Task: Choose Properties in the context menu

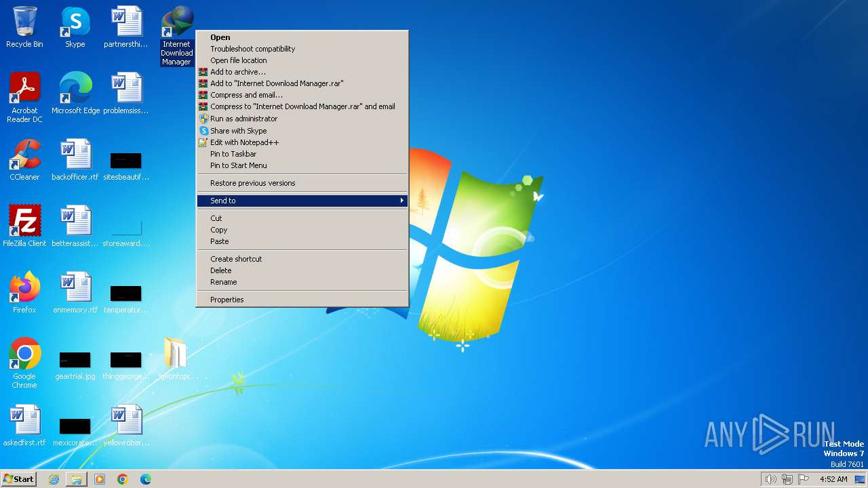Action: click(x=302, y=300)
